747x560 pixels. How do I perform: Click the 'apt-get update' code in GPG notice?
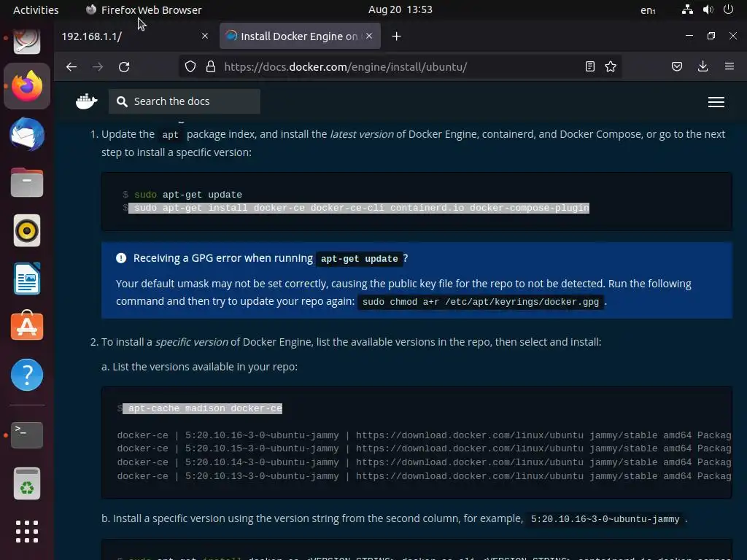click(x=359, y=259)
